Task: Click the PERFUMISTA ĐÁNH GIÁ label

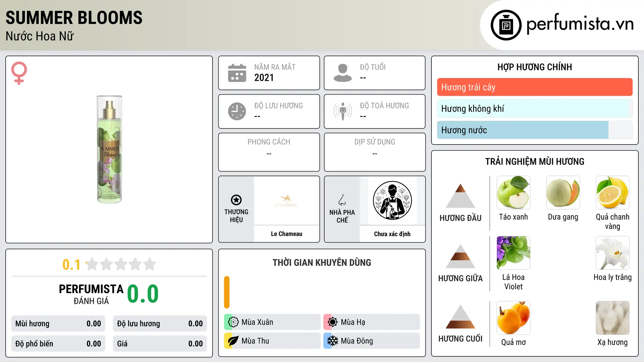Action: tap(91, 294)
